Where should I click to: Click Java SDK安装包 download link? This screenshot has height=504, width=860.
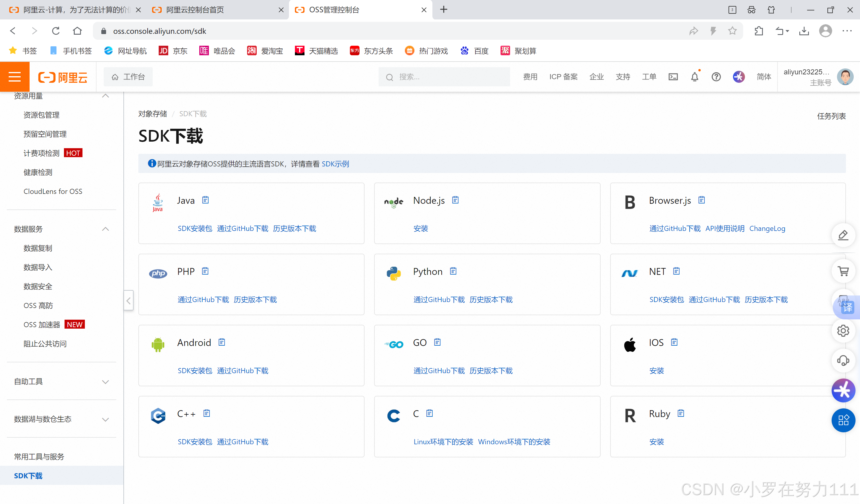[195, 229]
